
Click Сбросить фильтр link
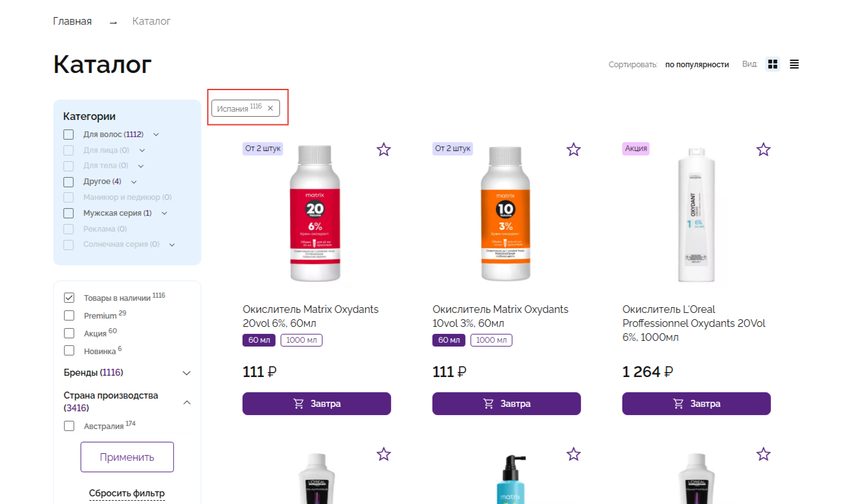tap(126, 493)
